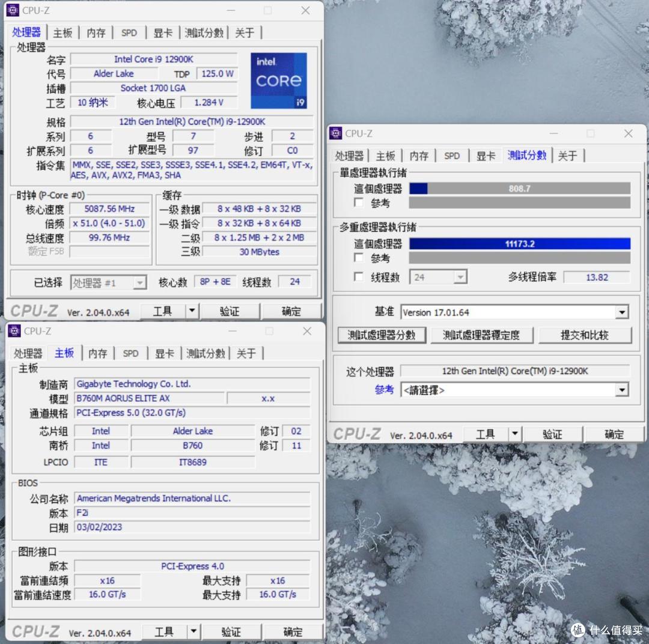This screenshot has height=644, width=649.
Task: Enable multi-thread 參考 reference checkbox
Action: pos(359,258)
